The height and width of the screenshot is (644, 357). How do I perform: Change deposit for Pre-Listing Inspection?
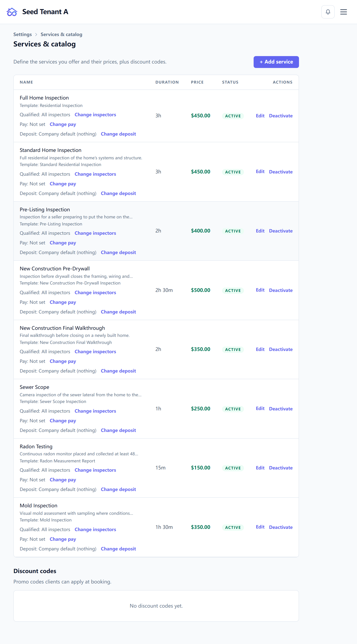118,253
